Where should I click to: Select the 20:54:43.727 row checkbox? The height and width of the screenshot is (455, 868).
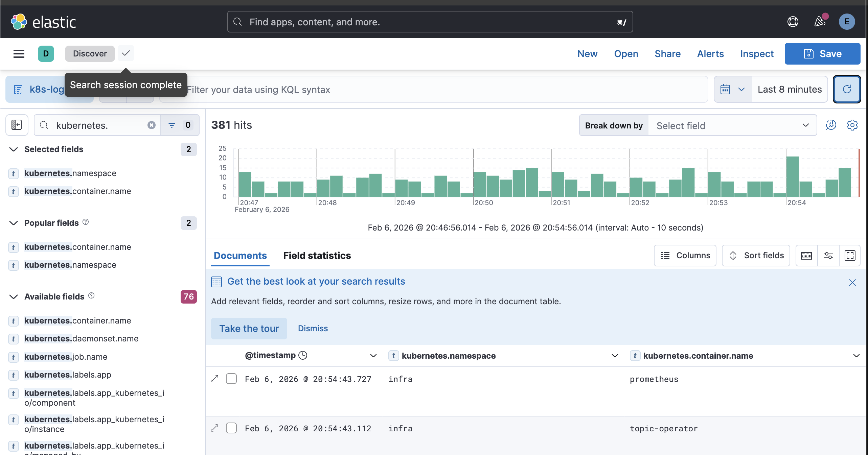[x=231, y=379]
